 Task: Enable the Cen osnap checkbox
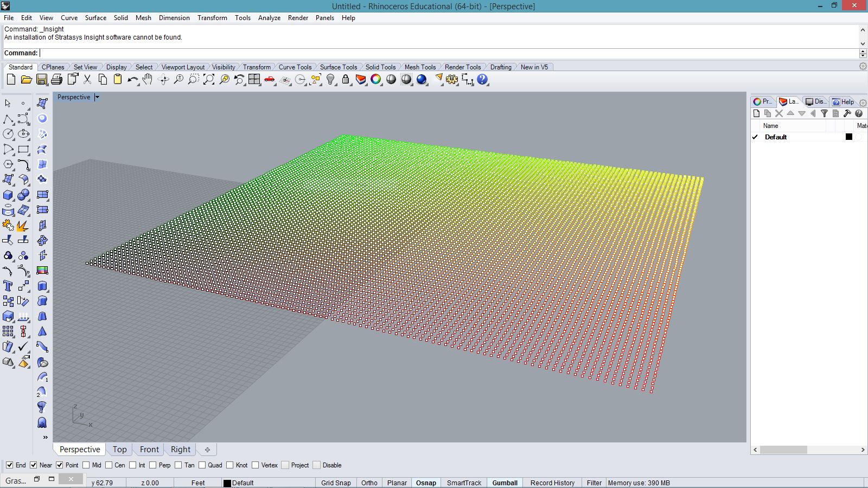click(108, 465)
